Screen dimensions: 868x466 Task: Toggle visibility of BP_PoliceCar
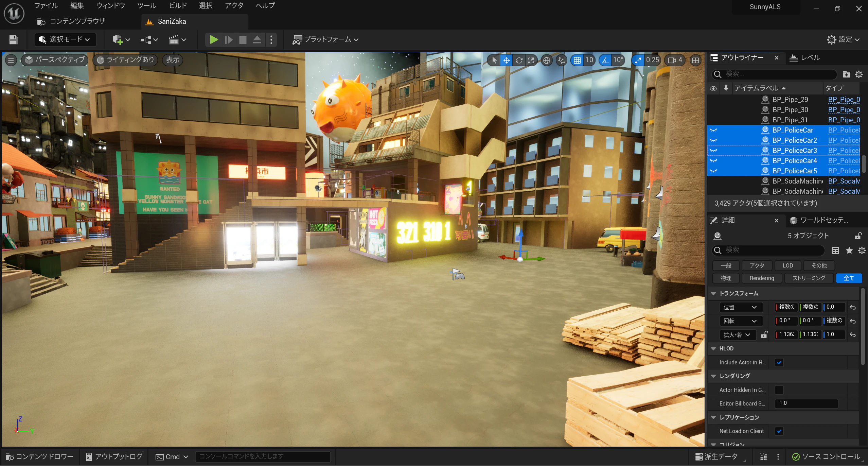tap(713, 130)
